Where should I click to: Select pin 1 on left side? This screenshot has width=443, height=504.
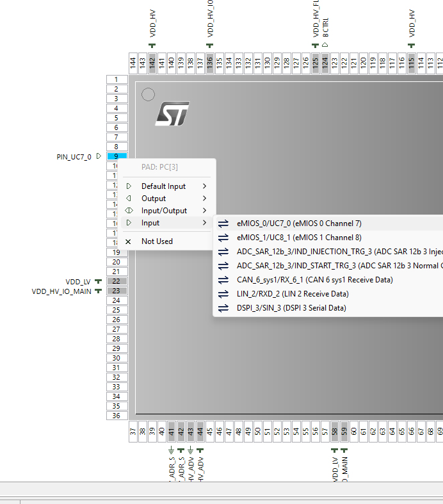click(x=117, y=79)
